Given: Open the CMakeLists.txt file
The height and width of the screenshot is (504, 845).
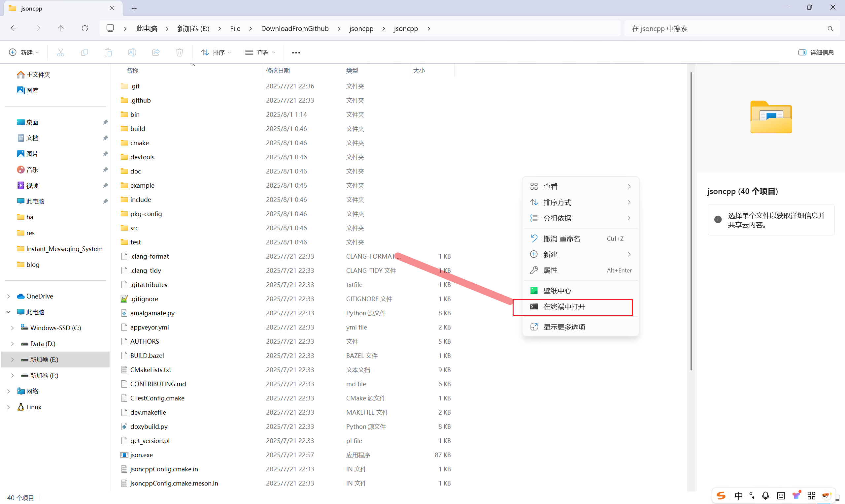Looking at the screenshot, I should click(151, 369).
